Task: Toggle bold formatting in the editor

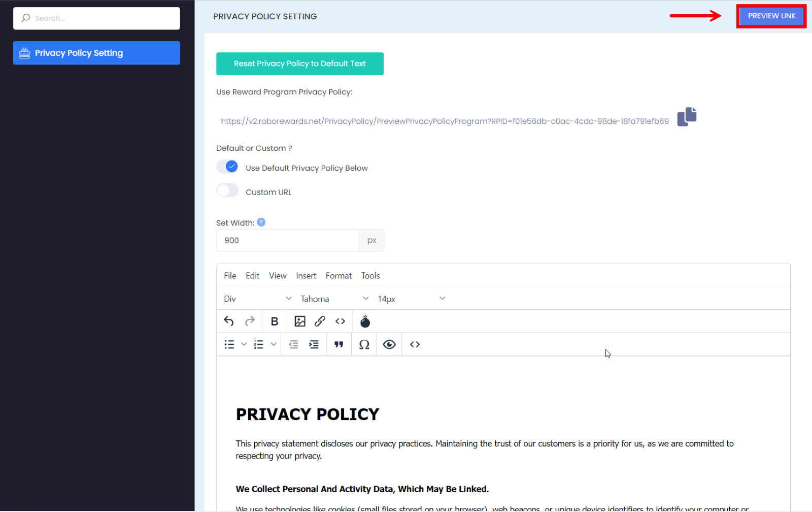Action: click(275, 322)
